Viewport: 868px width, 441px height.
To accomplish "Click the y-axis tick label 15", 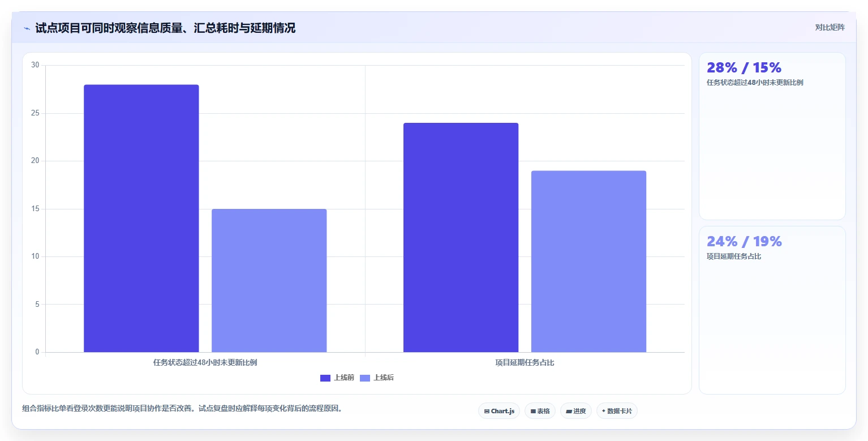I will tap(35, 209).
